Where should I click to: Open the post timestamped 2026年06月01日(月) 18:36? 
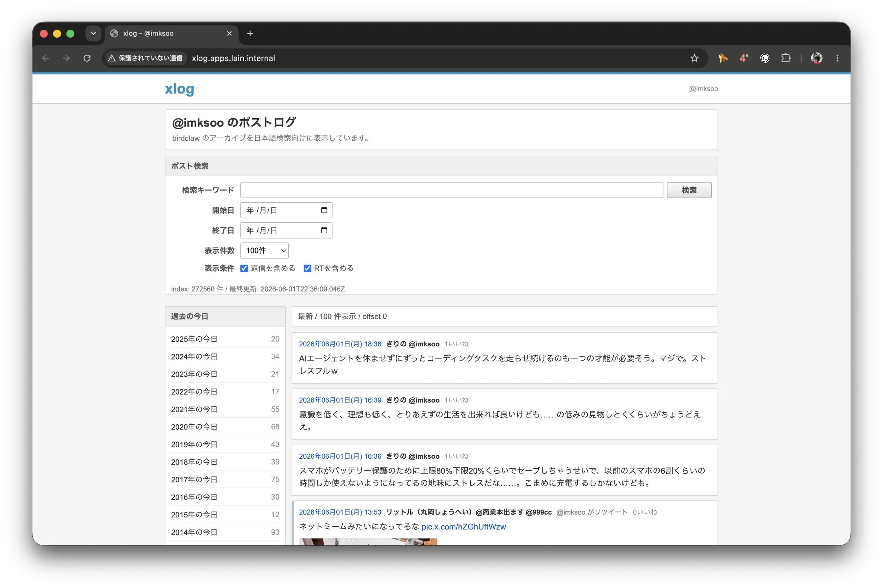[x=340, y=344]
